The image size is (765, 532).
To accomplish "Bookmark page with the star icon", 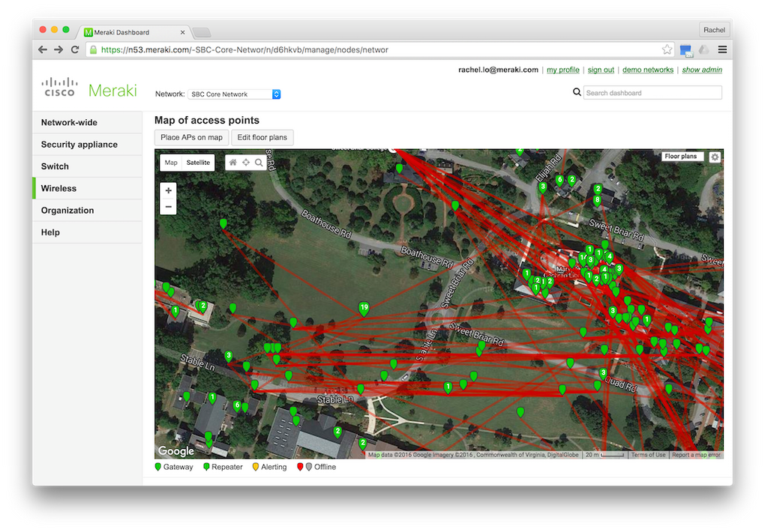I will click(x=667, y=50).
